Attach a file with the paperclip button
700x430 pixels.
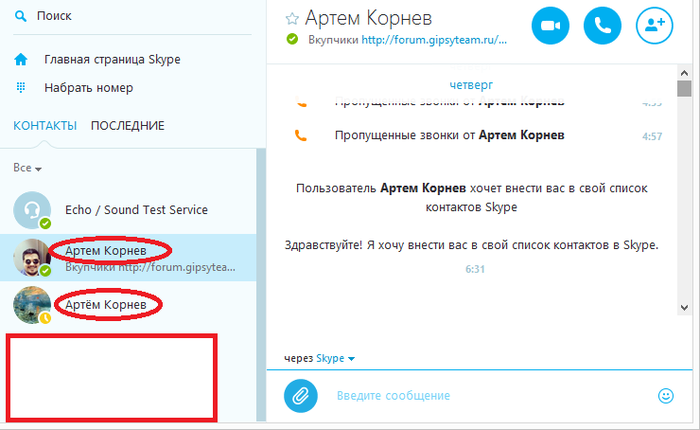[300, 396]
